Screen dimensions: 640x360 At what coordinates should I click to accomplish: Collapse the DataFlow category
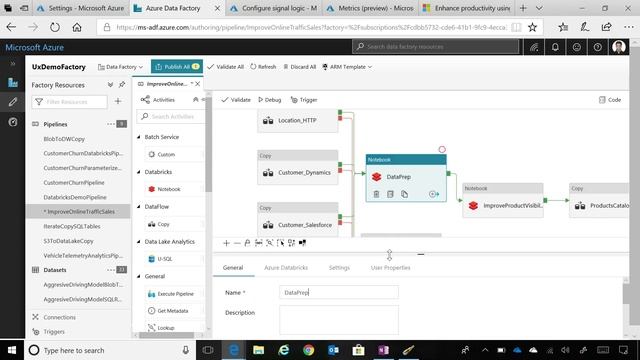138,207
